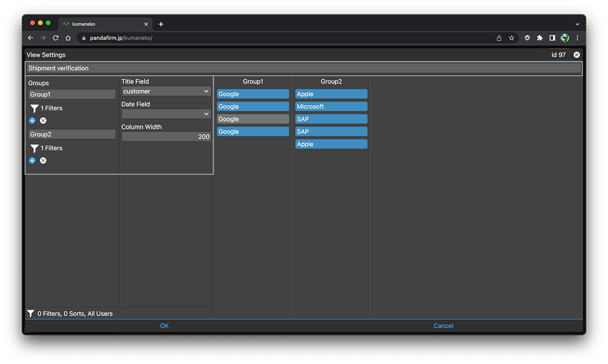608x364 pixels.
Task: Click the remove icon under Group2
Action: 43,160
